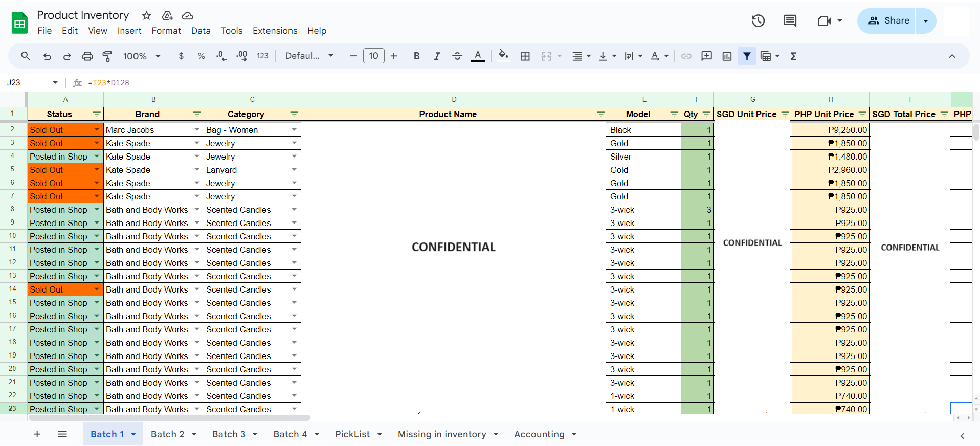Click the Share button

(x=886, y=21)
